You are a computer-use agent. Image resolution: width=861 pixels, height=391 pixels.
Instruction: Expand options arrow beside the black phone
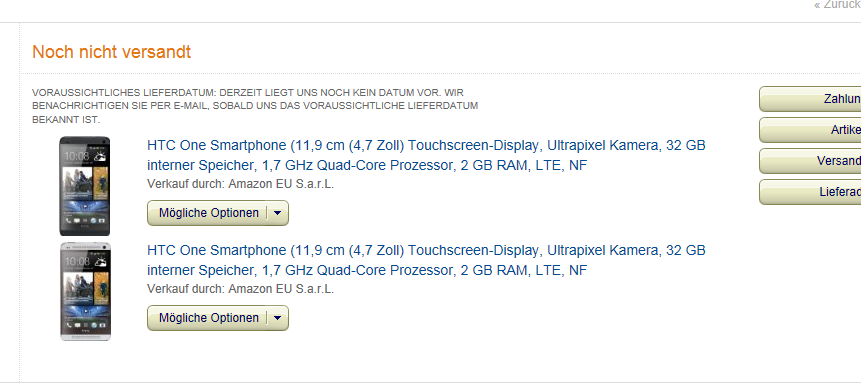coord(278,213)
